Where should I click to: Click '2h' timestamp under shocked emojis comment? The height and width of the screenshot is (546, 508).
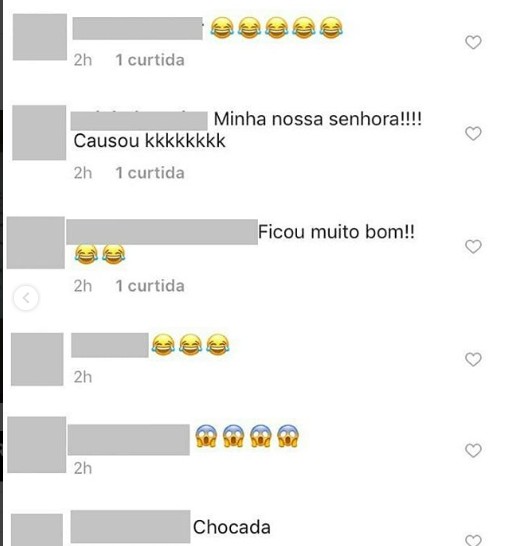pyautogui.click(x=83, y=468)
